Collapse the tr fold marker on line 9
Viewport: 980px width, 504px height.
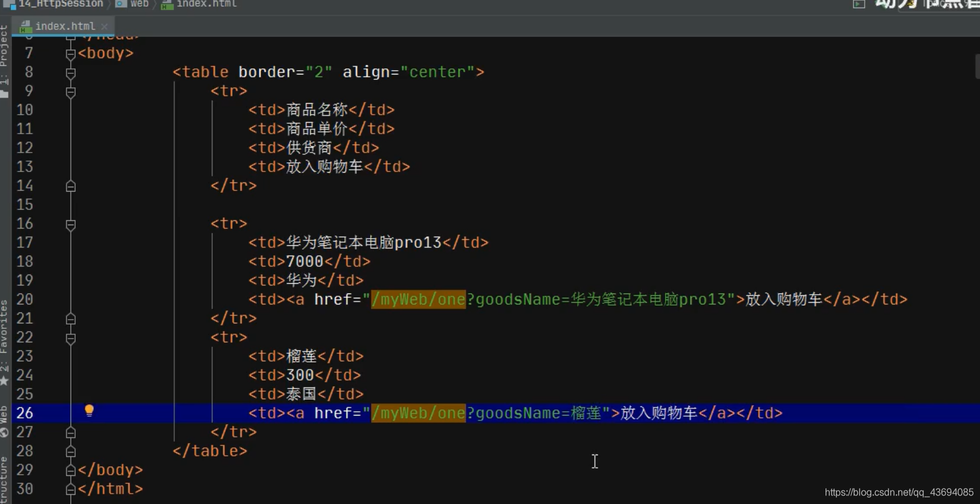coord(71,92)
